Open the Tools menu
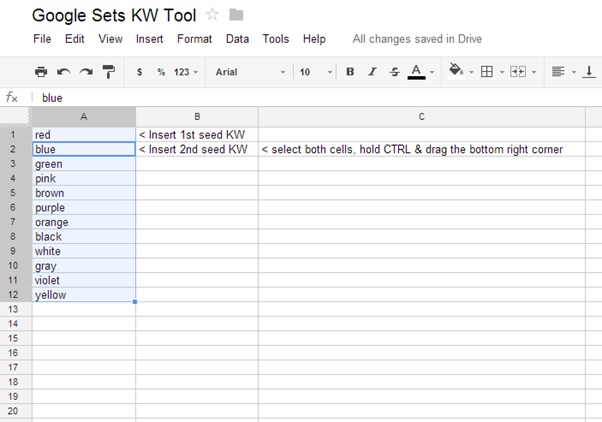 [276, 39]
